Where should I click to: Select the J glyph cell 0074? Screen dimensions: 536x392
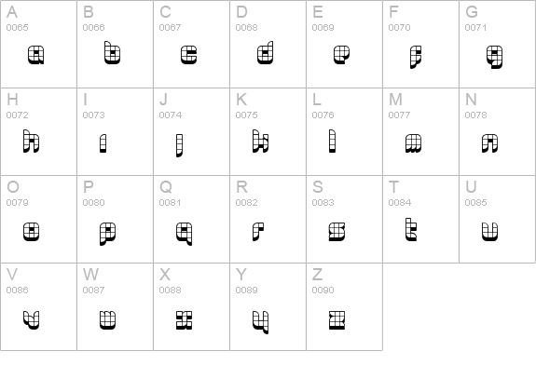tap(191, 132)
